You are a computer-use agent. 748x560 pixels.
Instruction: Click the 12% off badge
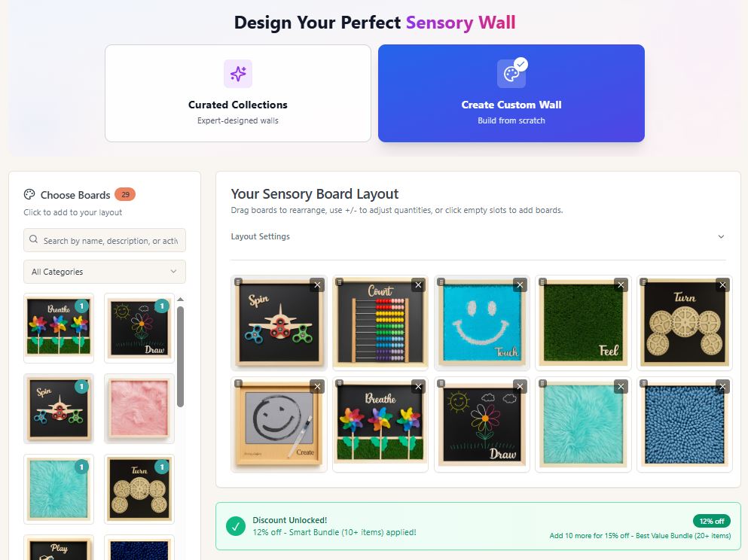tap(711, 521)
